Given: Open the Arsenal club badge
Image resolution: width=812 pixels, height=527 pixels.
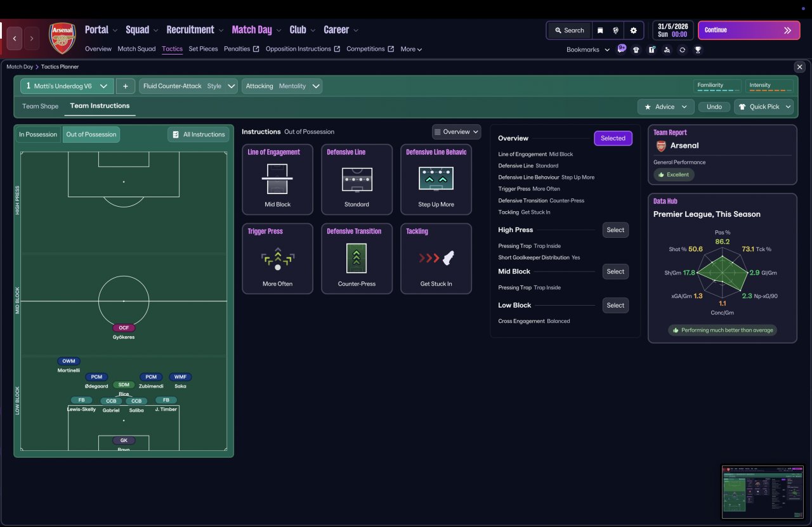Looking at the screenshot, I should click(x=62, y=38).
